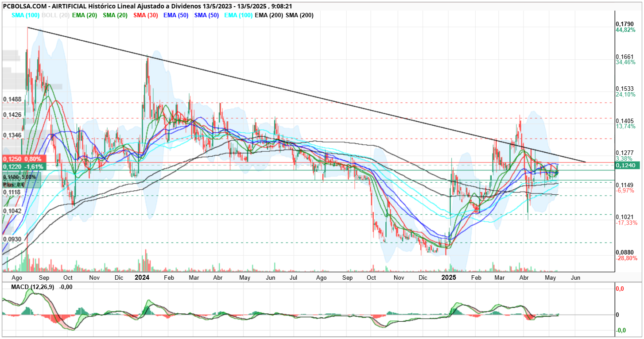This screenshot has width=644, height=339.
Task: Toggle the cyan SMA (100) legend entry
Action: click(25, 15)
